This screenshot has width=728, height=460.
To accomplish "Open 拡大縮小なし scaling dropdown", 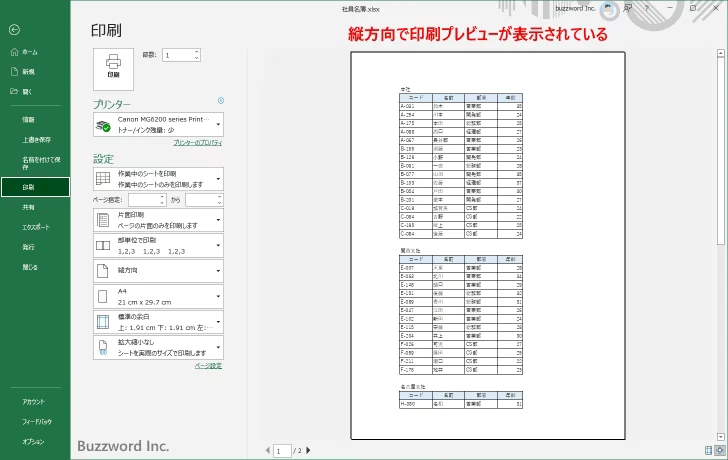I will 158,348.
